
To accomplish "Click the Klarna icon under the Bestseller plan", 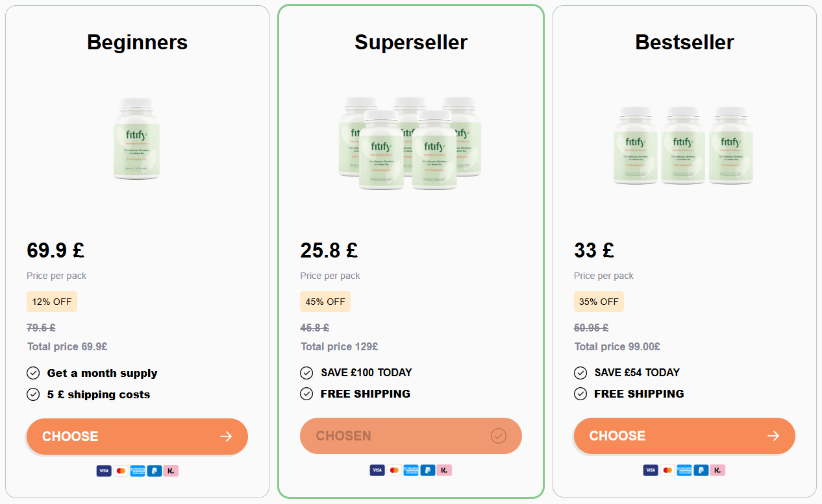I will pyautogui.click(x=717, y=470).
